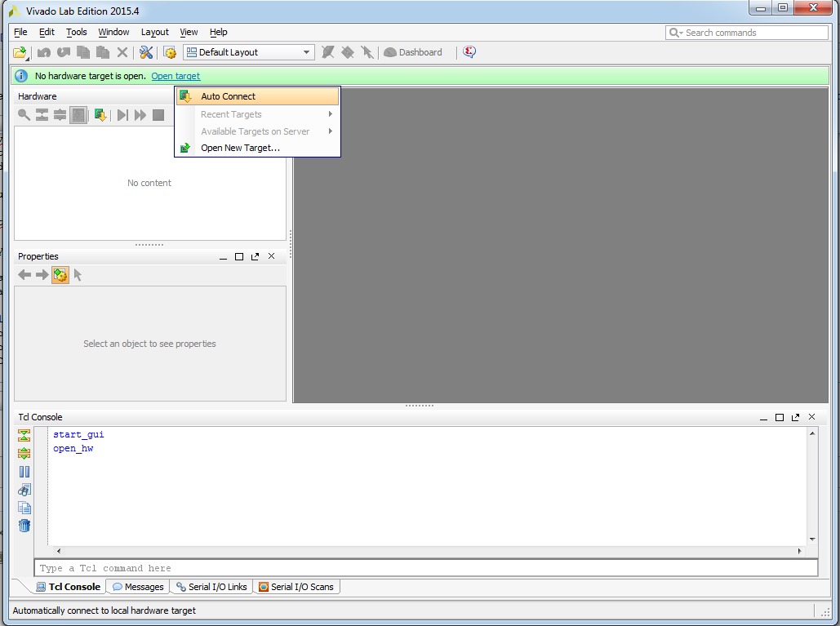Expand the Recent Targets submenu
The height and width of the screenshot is (626, 840).
[x=258, y=114]
